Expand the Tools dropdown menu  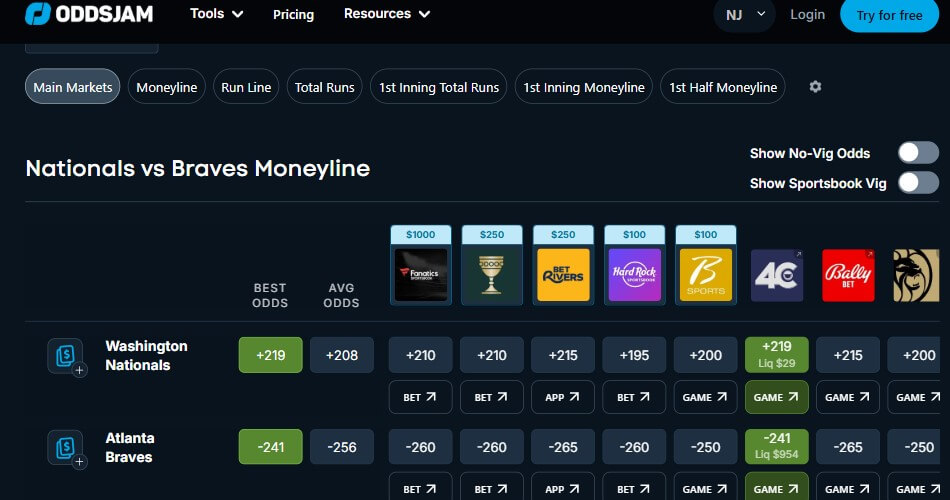coord(216,13)
